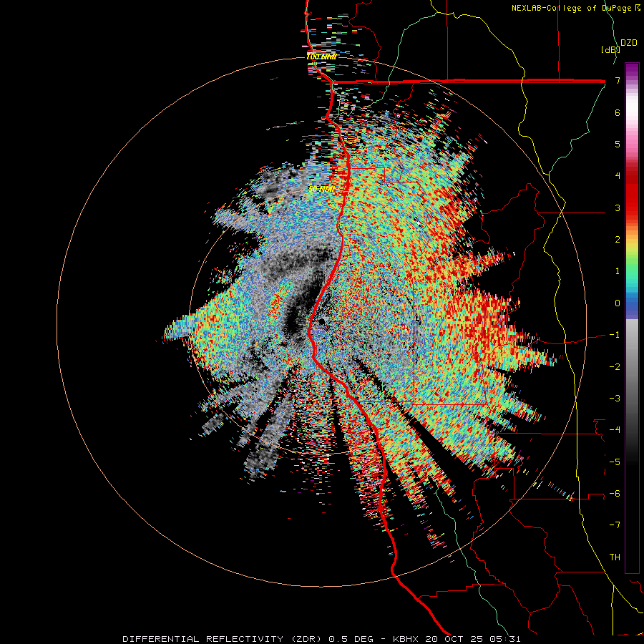Click the 50 NMI range ring label
Screen dimensions: 644x644
(321, 190)
